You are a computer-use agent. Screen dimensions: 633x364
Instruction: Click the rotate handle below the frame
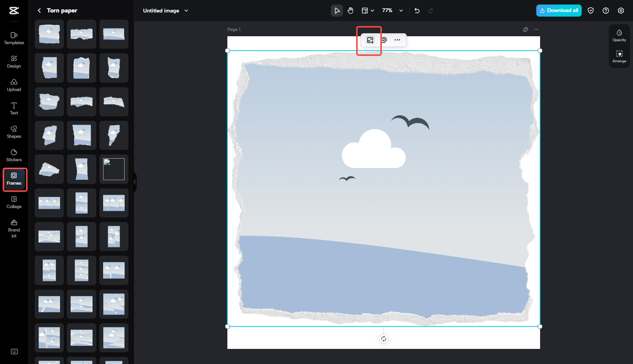click(384, 339)
